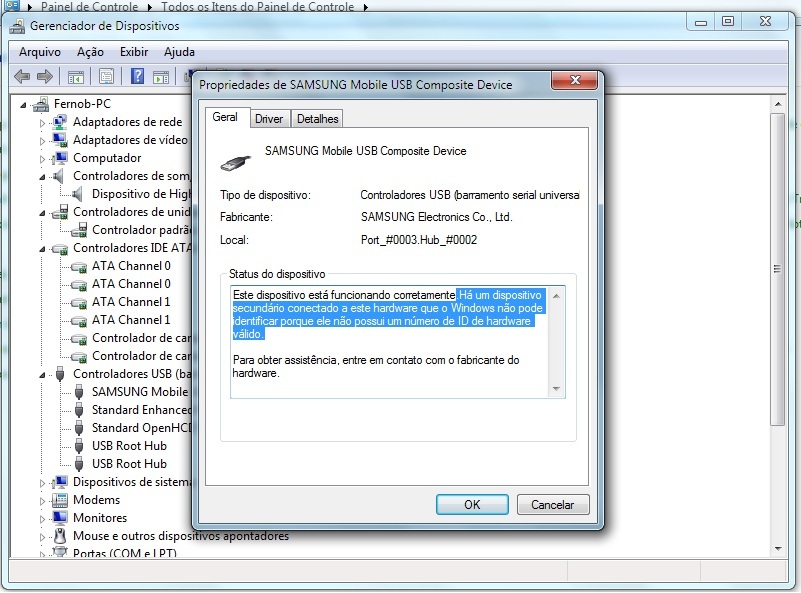Viewport: 801px width, 593px height.
Task: Collapse the Fernob-PC root node
Action: [23, 105]
